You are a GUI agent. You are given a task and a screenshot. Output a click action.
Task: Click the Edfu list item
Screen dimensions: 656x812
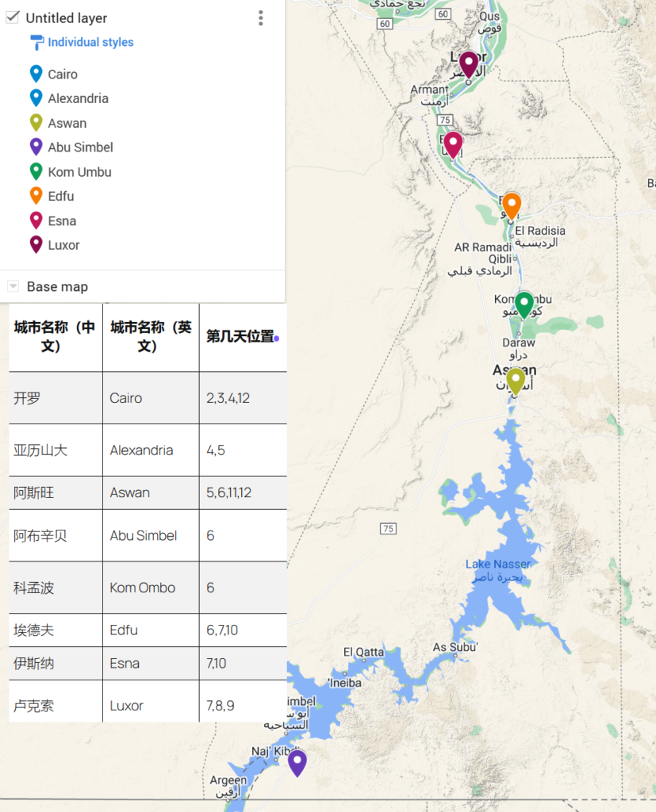click(60, 196)
